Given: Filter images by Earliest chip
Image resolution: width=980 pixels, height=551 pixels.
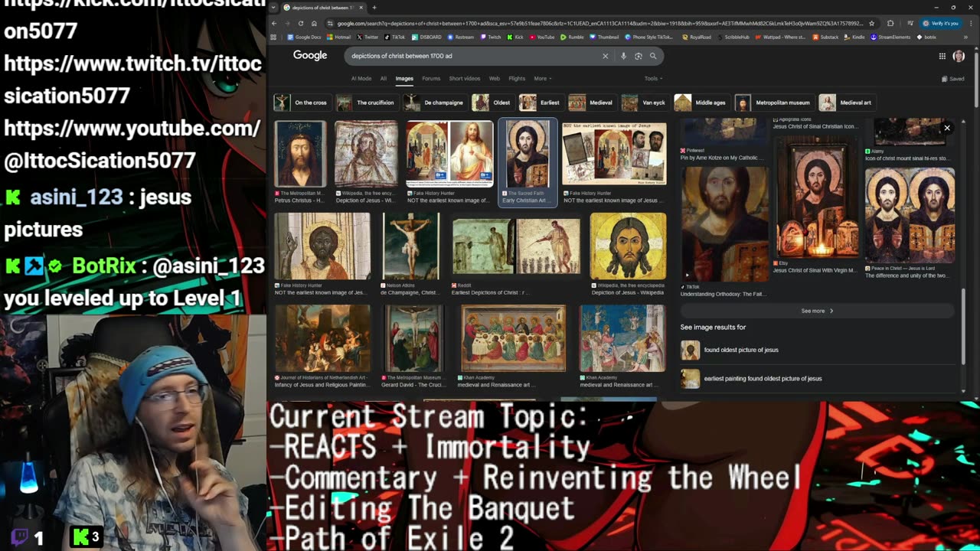Looking at the screenshot, I should coord(541,103).
